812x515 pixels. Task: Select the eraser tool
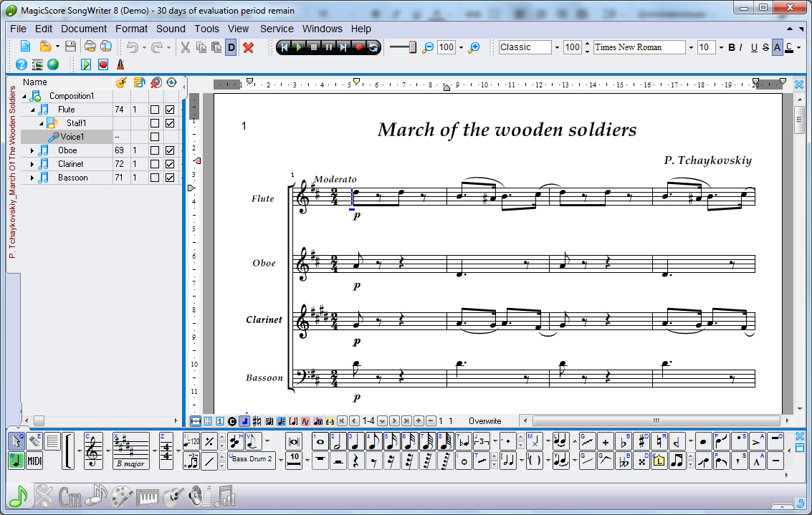coord(34,441)
